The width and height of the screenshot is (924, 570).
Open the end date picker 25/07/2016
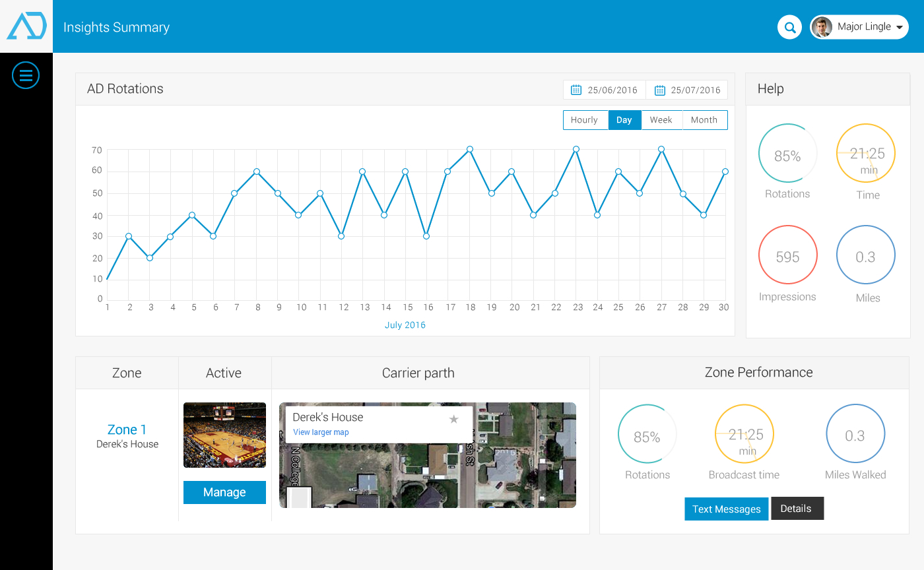696,90
